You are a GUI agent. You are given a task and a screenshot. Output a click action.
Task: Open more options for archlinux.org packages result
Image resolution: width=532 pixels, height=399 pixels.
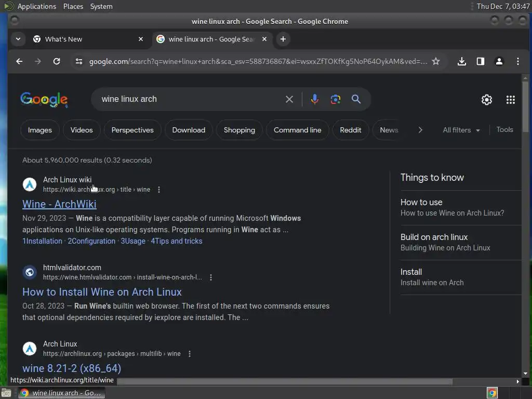point(189,354)
